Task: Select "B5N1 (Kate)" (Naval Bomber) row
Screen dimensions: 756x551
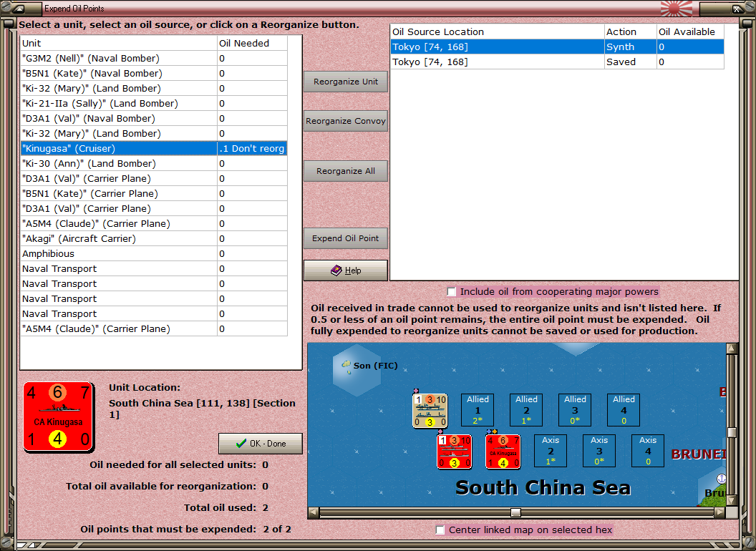Action: pos(154,73)
